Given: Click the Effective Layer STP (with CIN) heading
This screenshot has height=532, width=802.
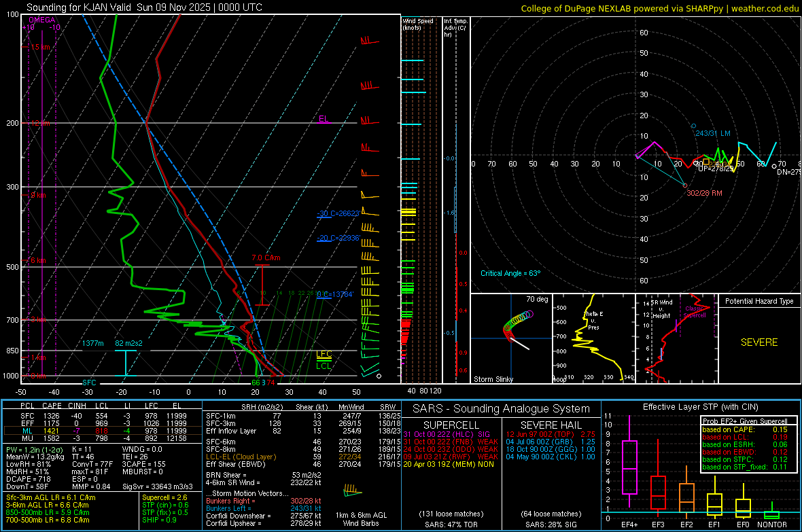Looking at the screenshot, I should 701,407.
